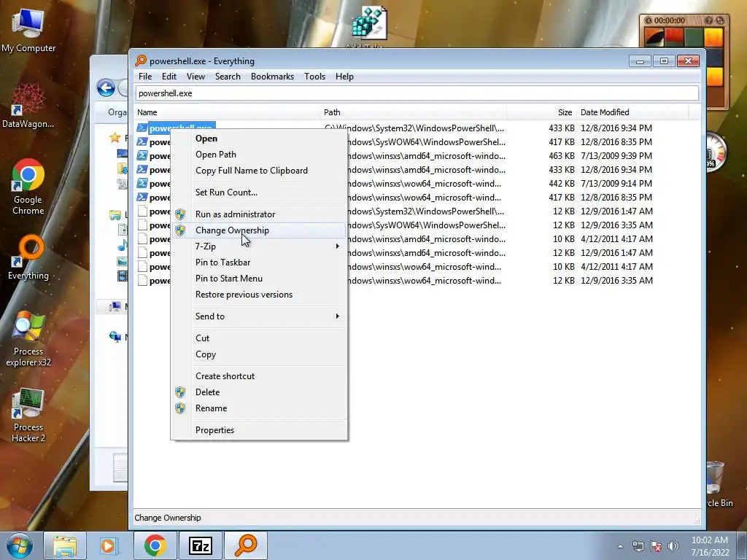Screen dimensions: 747x560
Task: Launch DataWagon desktop shortcut
Action: (28, 106)
